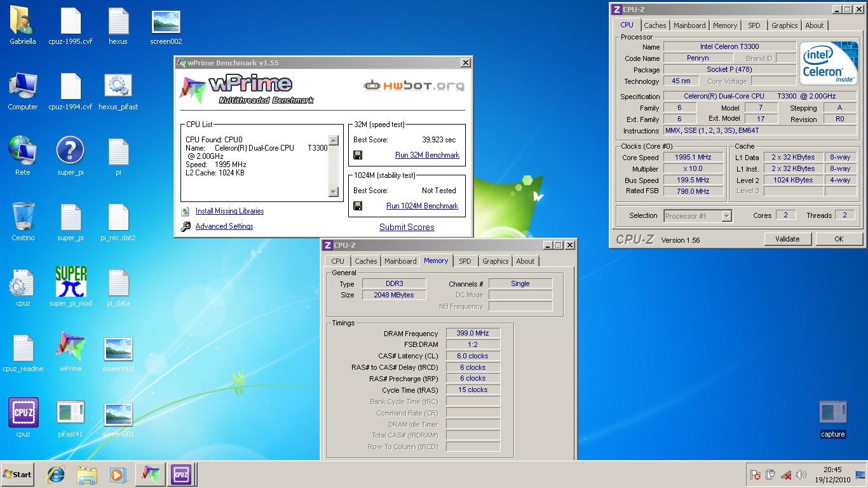Open About tab in top CPU-Z window
868x488 pixels.
815,25
